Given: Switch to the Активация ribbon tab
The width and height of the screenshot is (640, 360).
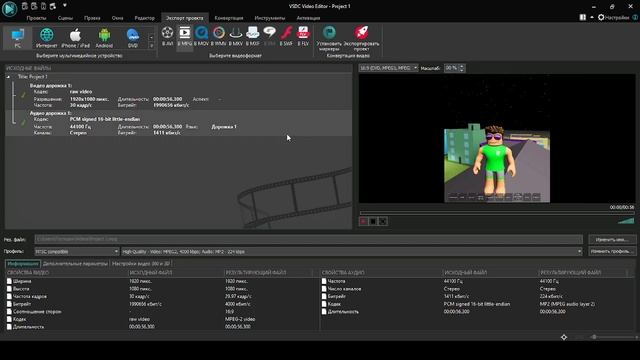Looking at the screenshot, I should coord(308,18).
